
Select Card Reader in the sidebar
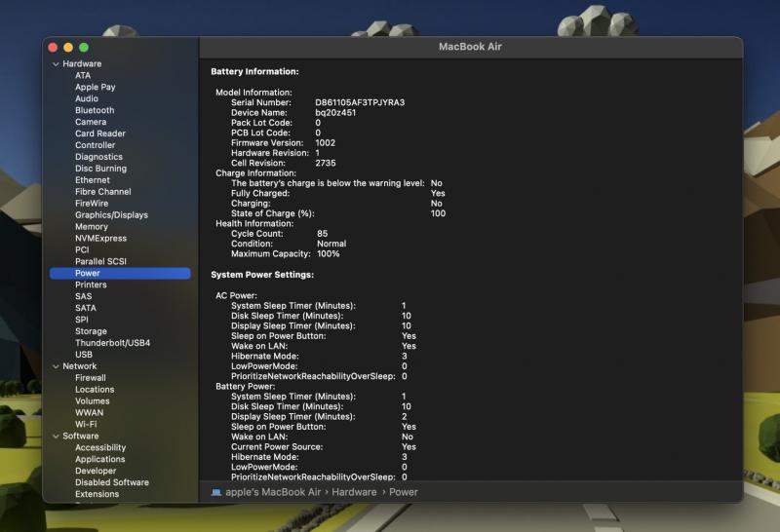(x=100, y=133)
